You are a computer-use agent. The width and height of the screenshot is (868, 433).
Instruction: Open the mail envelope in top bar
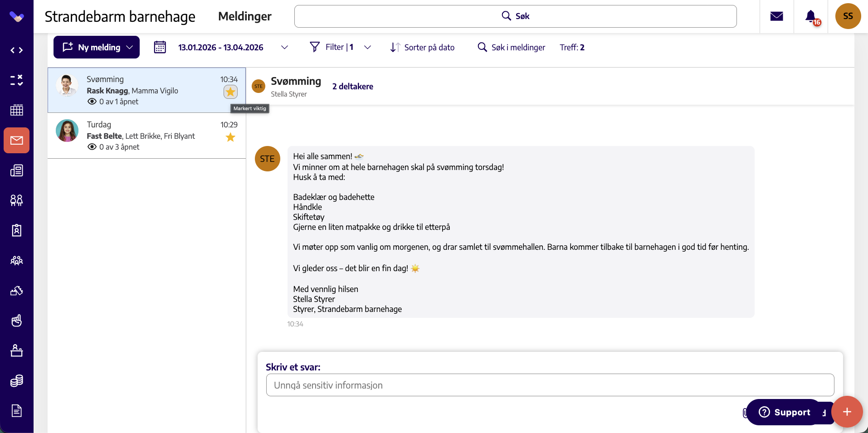[777, 16]
